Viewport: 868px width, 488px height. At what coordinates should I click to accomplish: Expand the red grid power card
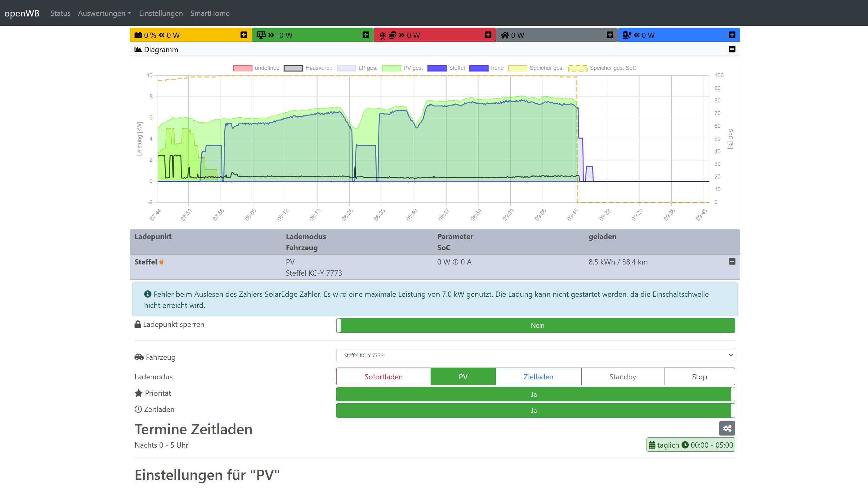tap(488, 35)
